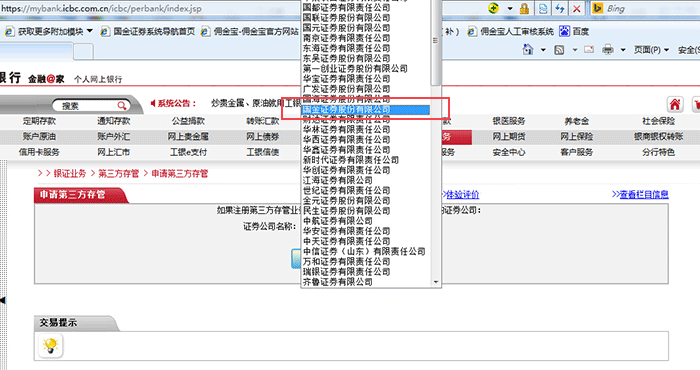
Task: Click the red home icon on bank page
Action: tap(675, 104)
